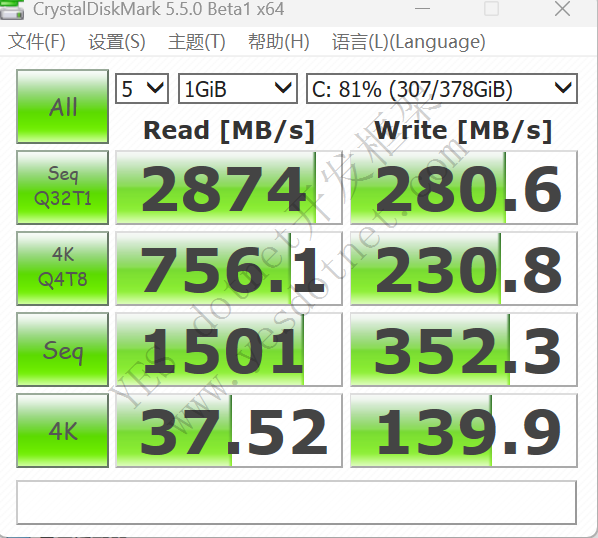This screenshot has width=598, height=538.
Task: Click the CrystalDiskMark app icon in title bar
Action: click(11, 10)
